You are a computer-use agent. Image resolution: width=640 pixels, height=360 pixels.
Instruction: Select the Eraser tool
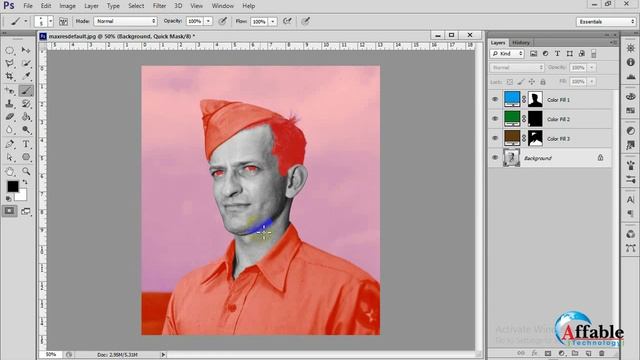click(10, 117)
